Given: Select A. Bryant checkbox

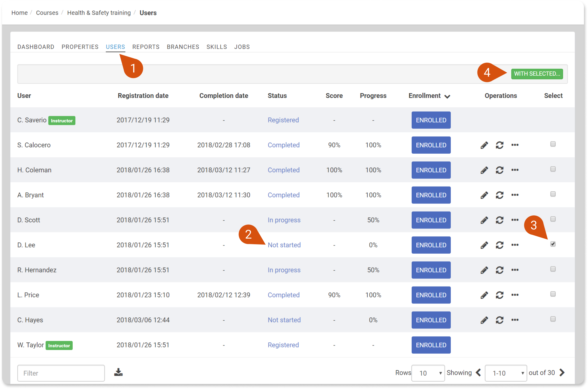Looking at the screenshot, I should (x=553, y=194).
